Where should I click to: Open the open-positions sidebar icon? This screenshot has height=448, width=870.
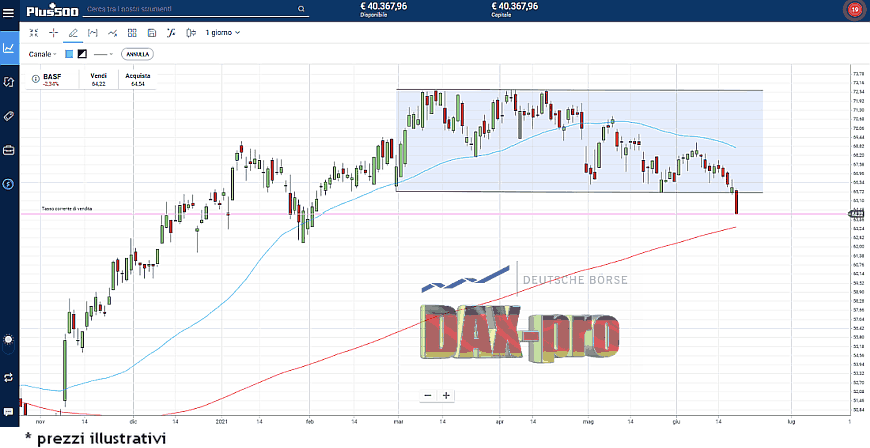click(8, 82)
